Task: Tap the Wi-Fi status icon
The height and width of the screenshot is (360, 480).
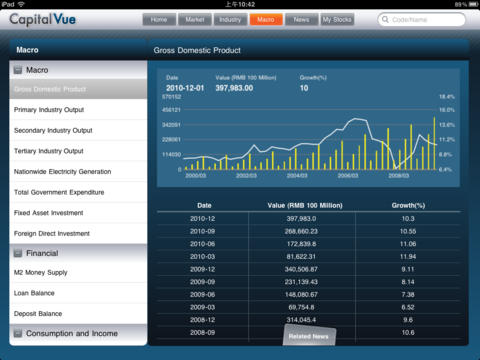Action: [21, 4]
